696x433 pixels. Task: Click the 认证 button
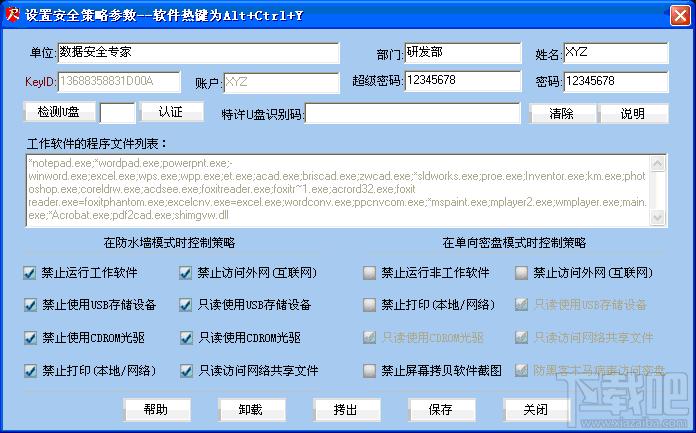click(x=172, y=112)
